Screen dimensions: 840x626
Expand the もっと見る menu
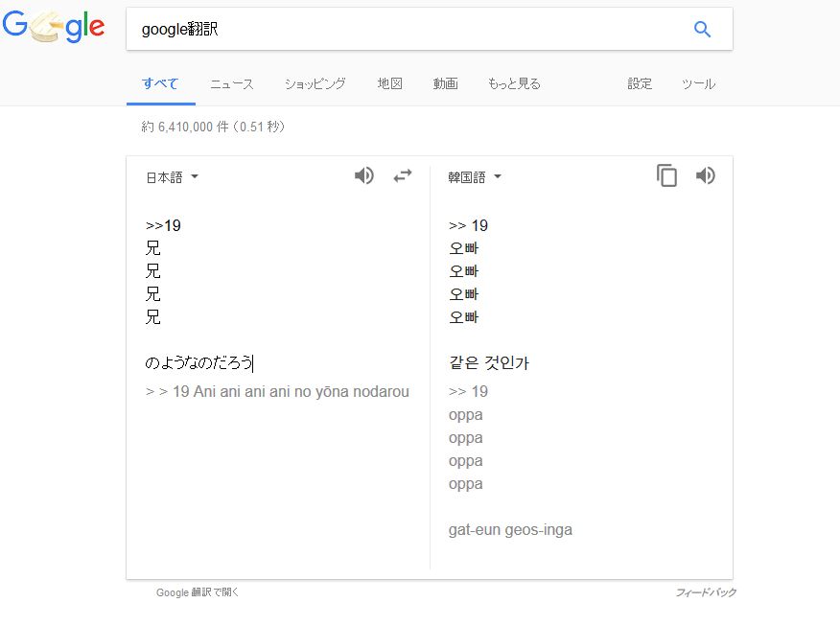tap(514, 84)
